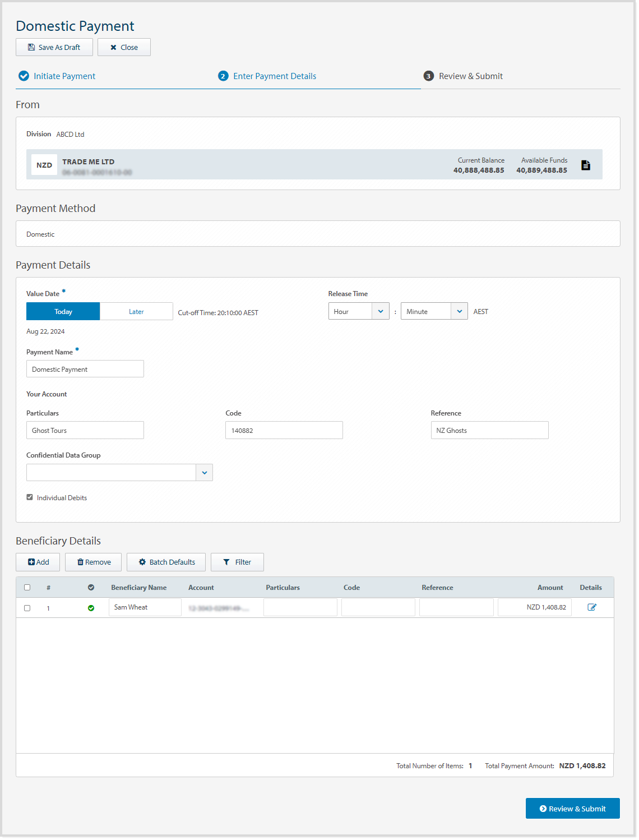Open Batch Defaults gear icon

coord(143,562)
